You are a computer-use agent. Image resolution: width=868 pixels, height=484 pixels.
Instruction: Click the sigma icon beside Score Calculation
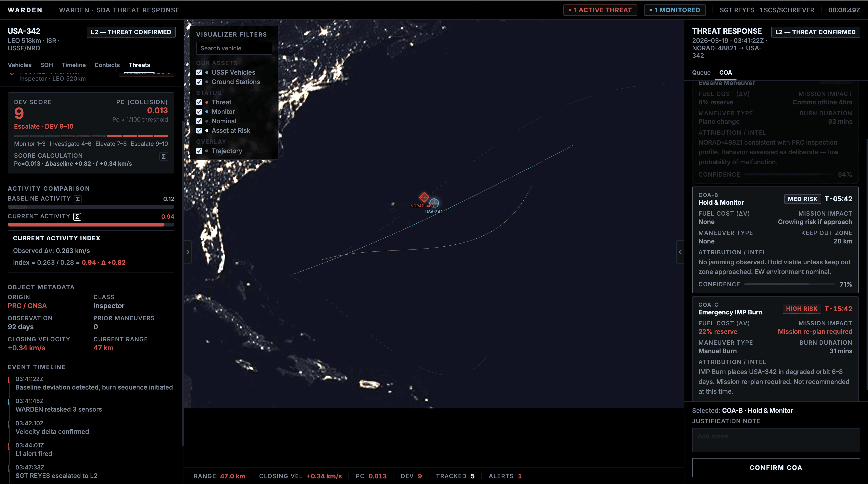click(163, 156)
